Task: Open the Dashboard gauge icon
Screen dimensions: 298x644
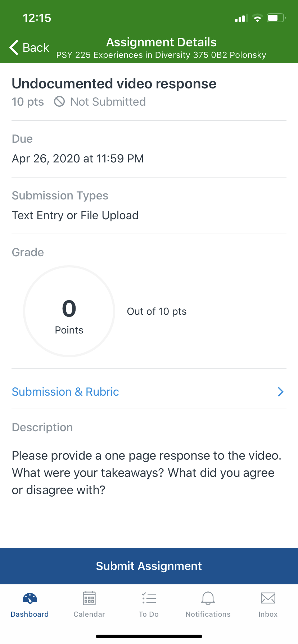Action: [x=30, y=598]
